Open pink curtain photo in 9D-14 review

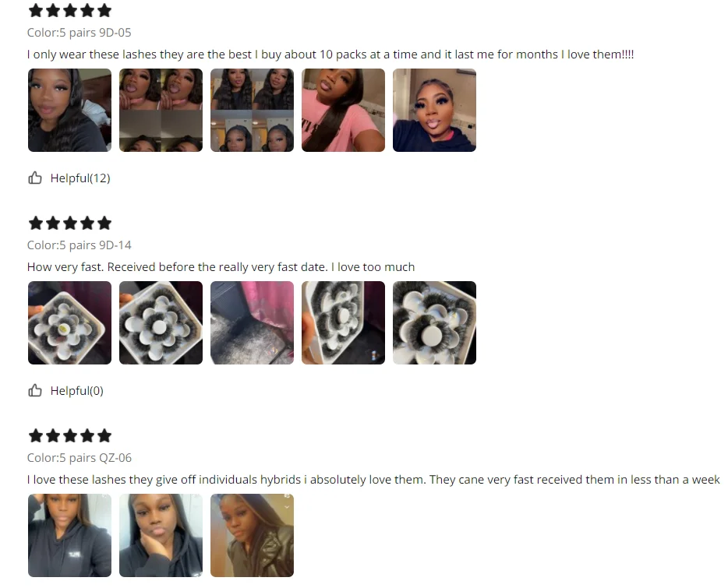(x=252, y=322)
